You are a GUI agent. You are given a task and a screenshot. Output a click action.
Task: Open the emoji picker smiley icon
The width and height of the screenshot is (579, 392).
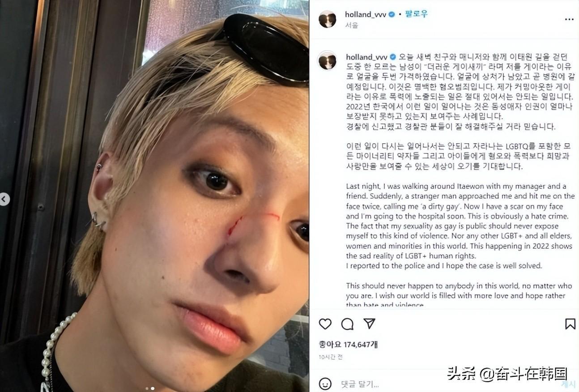pos(325,383)
